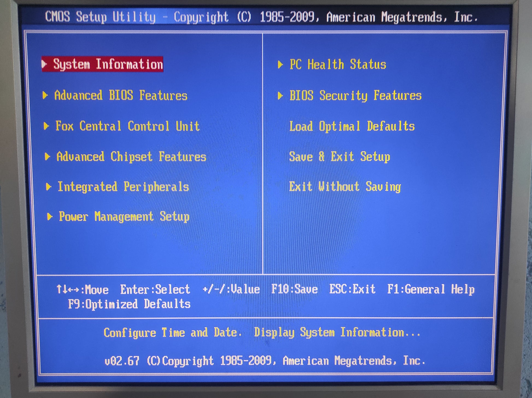Click triangle before BIOS Security Features
Viewport: 532px width, 398px height.
click(x=280, y=96)
